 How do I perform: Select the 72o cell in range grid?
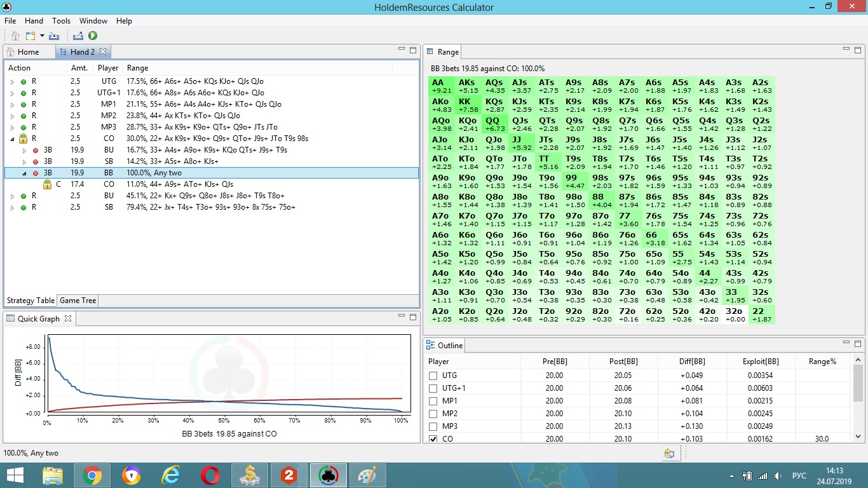click(627, 315)
